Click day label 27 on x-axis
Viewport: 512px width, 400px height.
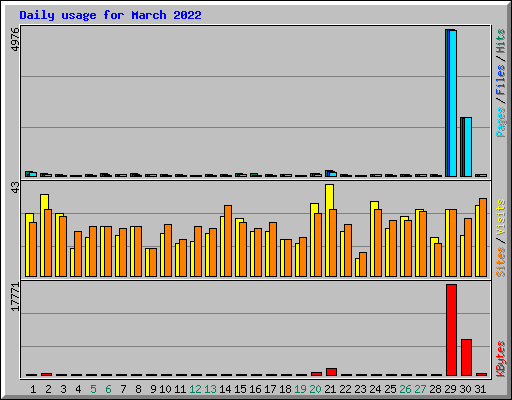pos(420,389)
